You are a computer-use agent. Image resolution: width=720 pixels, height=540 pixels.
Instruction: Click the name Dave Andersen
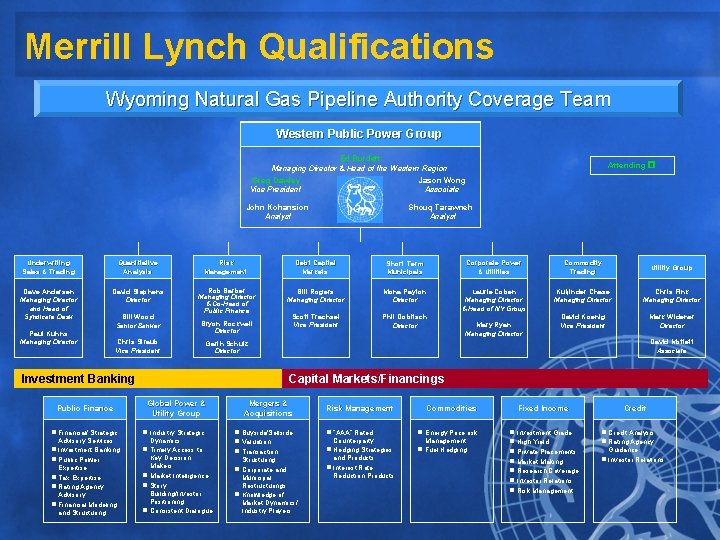point(49,292)
